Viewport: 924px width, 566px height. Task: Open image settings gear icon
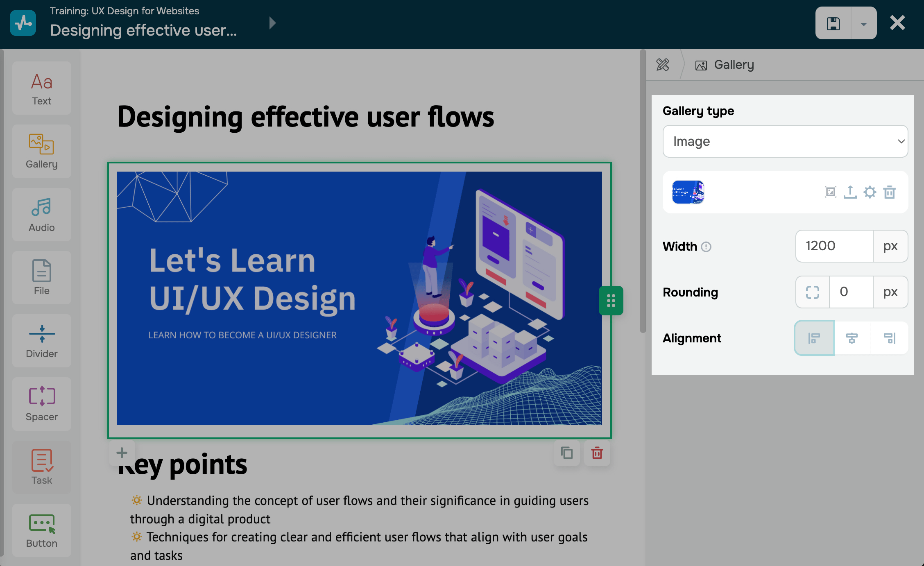[870, 192]
